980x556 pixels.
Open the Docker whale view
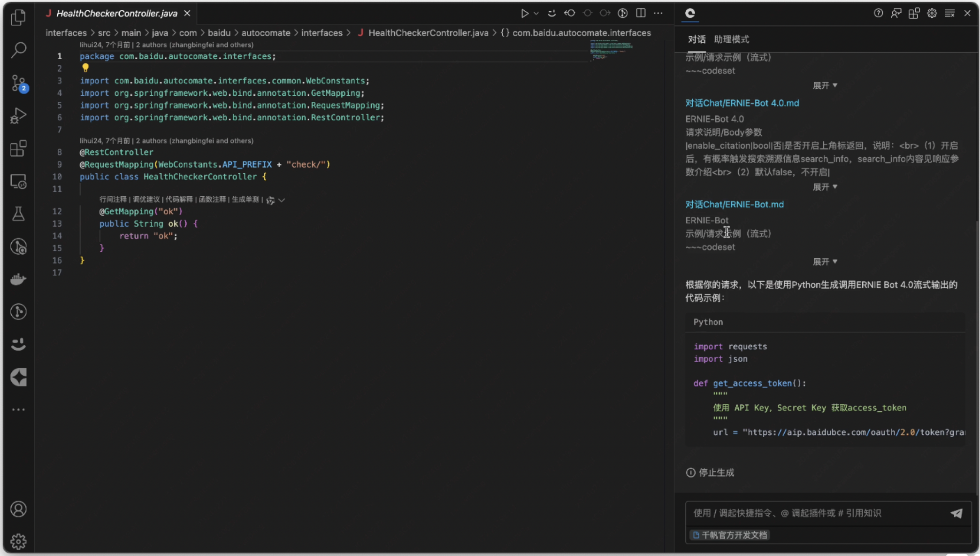(18, 279)
